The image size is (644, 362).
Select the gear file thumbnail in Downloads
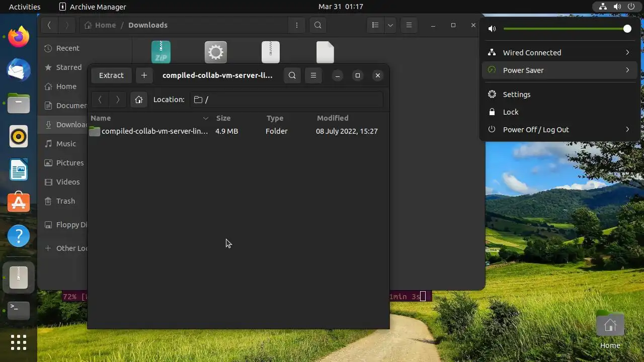pos(216,52)
